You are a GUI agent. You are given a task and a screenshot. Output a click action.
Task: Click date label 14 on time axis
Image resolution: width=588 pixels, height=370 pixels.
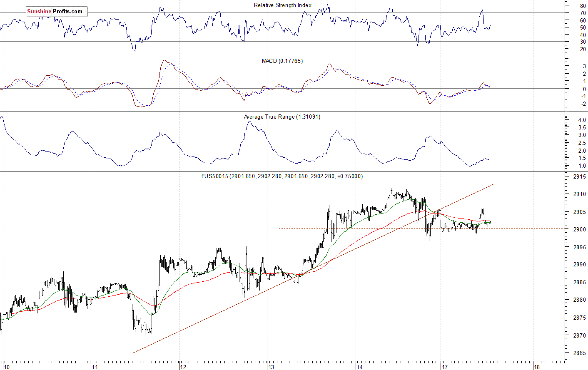[x=359, y=367]
